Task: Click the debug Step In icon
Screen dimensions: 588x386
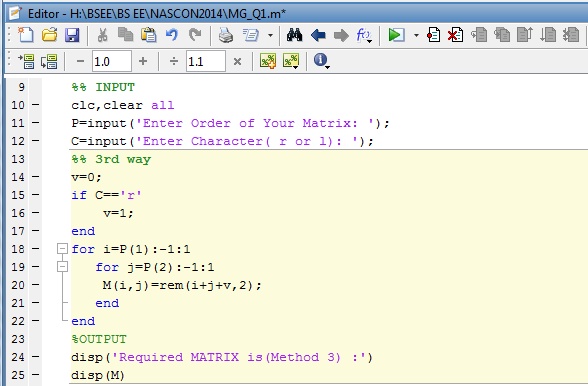Action: 502,35
